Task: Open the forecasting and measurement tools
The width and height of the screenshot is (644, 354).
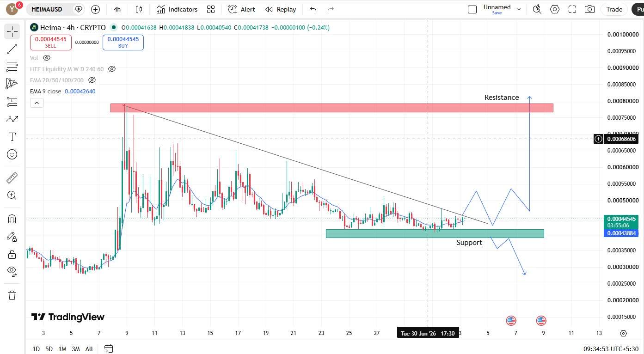Action: (12, 101)
